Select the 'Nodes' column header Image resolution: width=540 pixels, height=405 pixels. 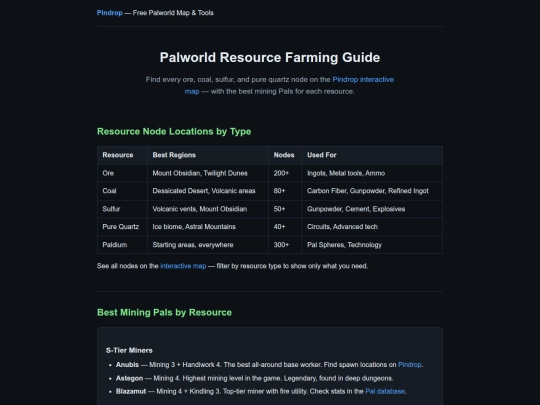click(284, 155)
